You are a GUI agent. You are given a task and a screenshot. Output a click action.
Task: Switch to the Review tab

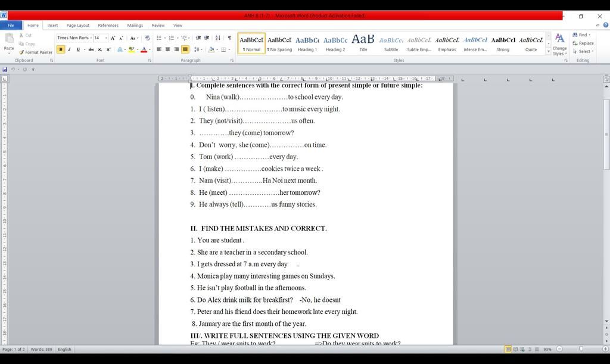pos(158,25)
